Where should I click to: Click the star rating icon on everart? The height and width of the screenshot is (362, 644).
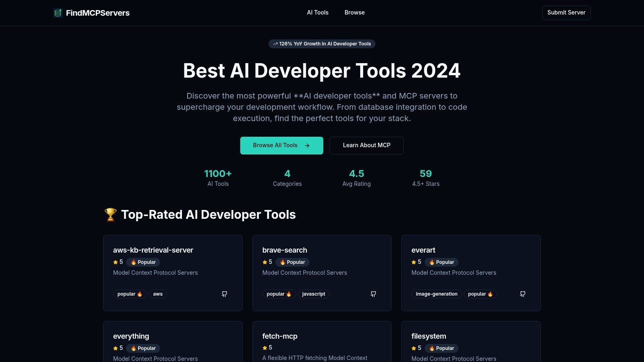tap(414, 262)
